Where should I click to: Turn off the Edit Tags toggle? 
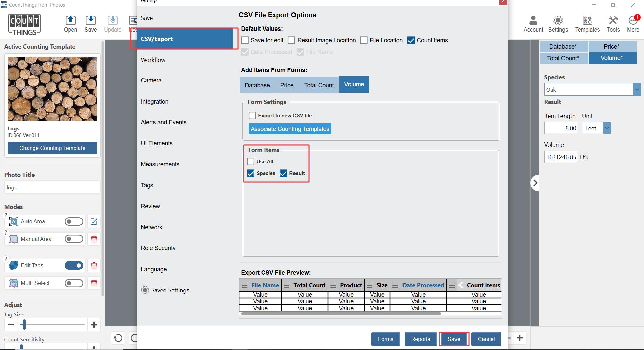click(x=74, y=266)
